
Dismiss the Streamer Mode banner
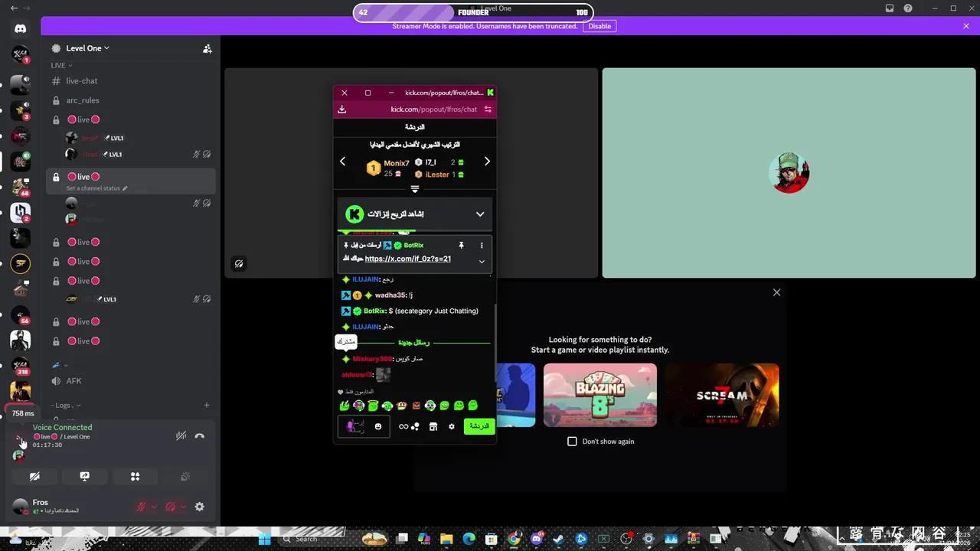coord(966,26)
